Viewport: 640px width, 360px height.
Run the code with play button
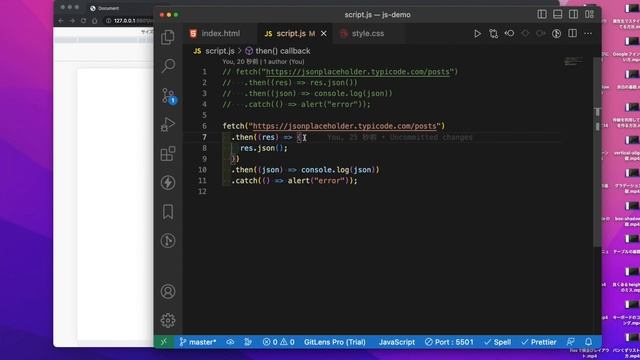[477, 33]
